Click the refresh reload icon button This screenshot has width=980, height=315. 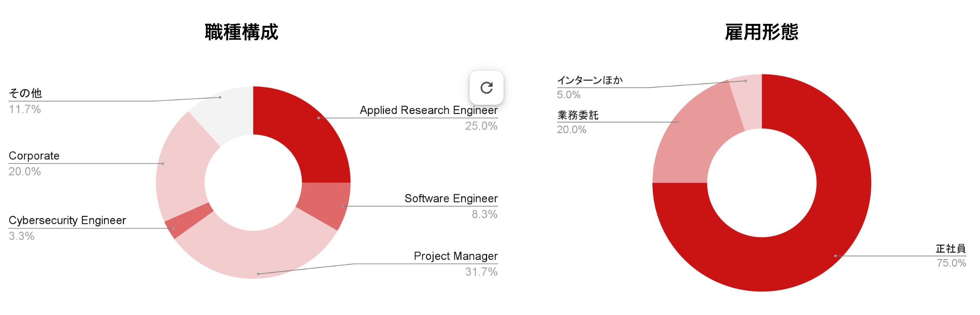point(486,88)
